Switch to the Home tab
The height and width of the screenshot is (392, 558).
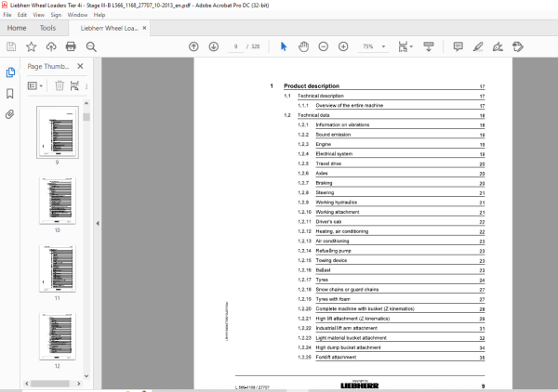click(17, 28)
